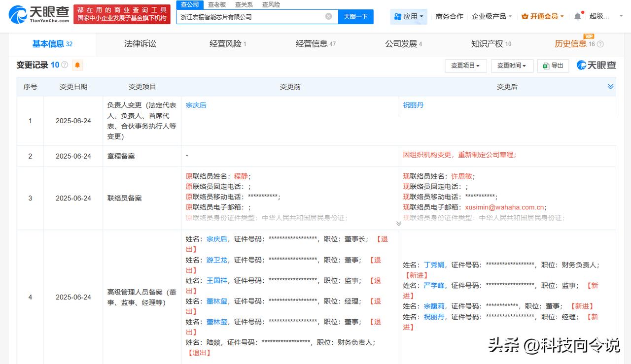The width and height of the screenshot is (631, 364).
Task: Open the 宗馥莉 person link
Action: pos(434,306)
